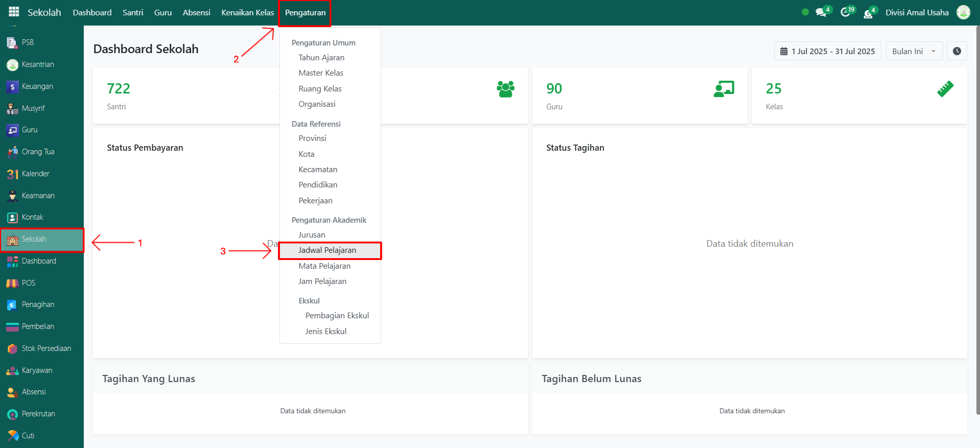Screen dimensions: 980x448
Task: Open the Keuangan module icon
Action: point(12,87)
